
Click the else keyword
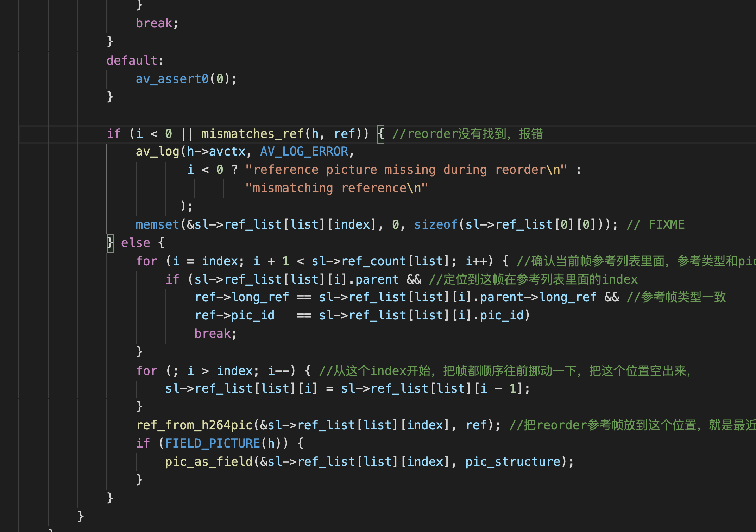(x=136, y=243)
